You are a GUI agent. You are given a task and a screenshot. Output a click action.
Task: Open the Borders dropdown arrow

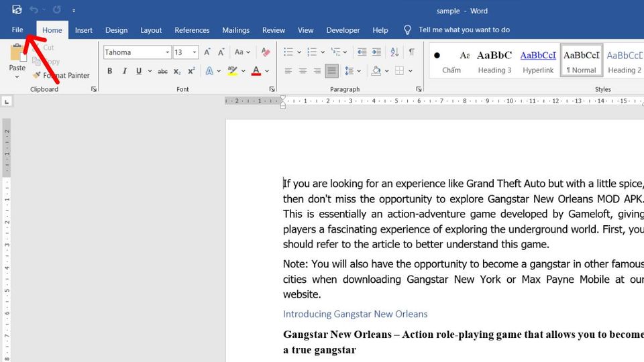(411, 71)
